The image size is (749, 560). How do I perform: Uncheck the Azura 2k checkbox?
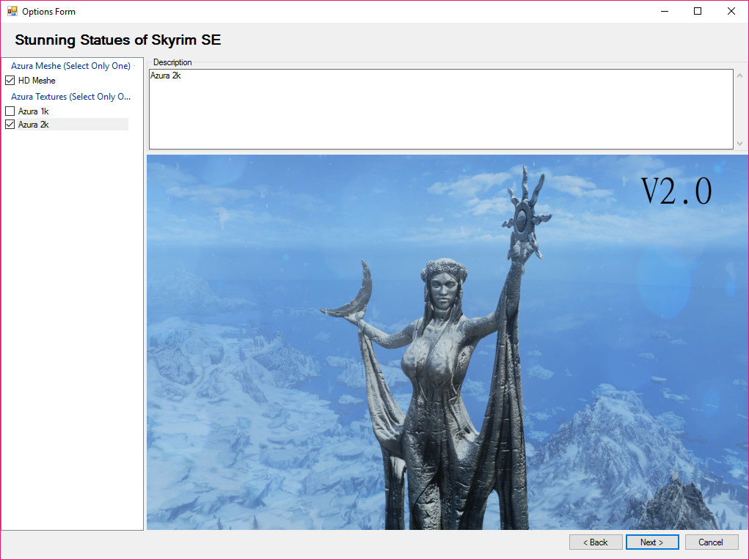[x=10, y=125]
